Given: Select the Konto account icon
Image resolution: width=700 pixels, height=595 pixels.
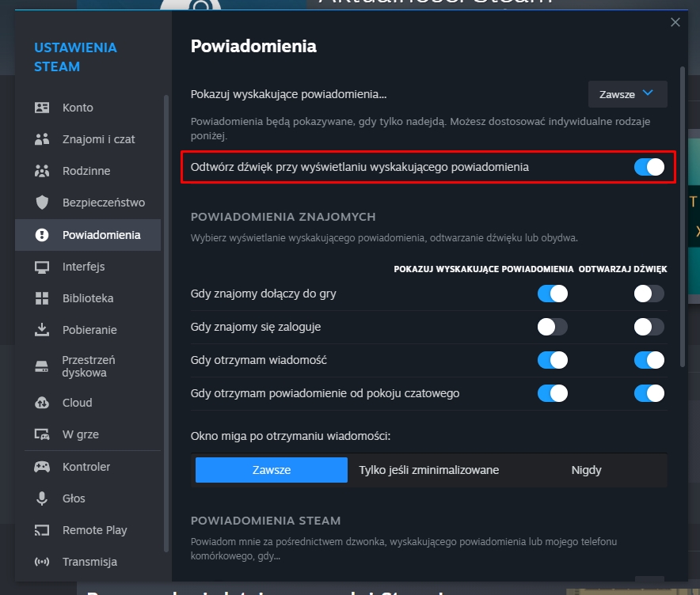Looking at the screenshot, I should tap(41, 107).
